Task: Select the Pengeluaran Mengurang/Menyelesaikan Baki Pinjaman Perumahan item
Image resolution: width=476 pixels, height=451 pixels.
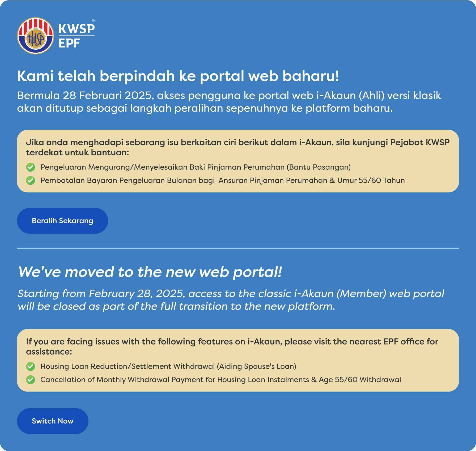Action: [x=195, y=167]
